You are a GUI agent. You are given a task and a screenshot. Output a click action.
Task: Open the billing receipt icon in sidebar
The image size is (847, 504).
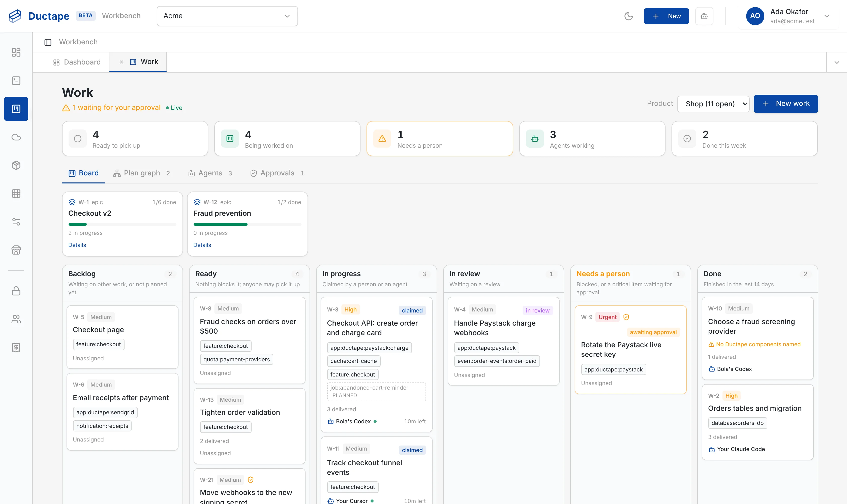tap(16, 347)
